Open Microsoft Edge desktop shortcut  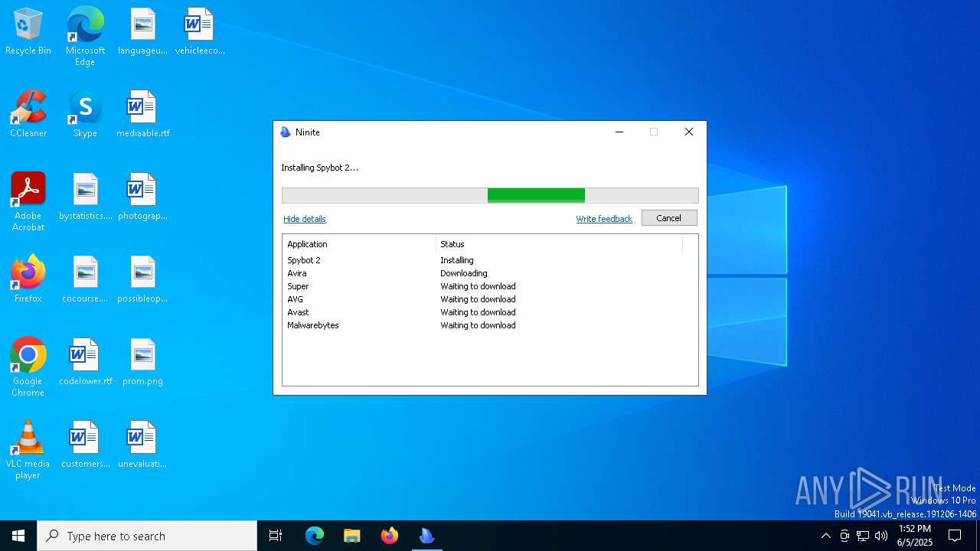(85, 36)
